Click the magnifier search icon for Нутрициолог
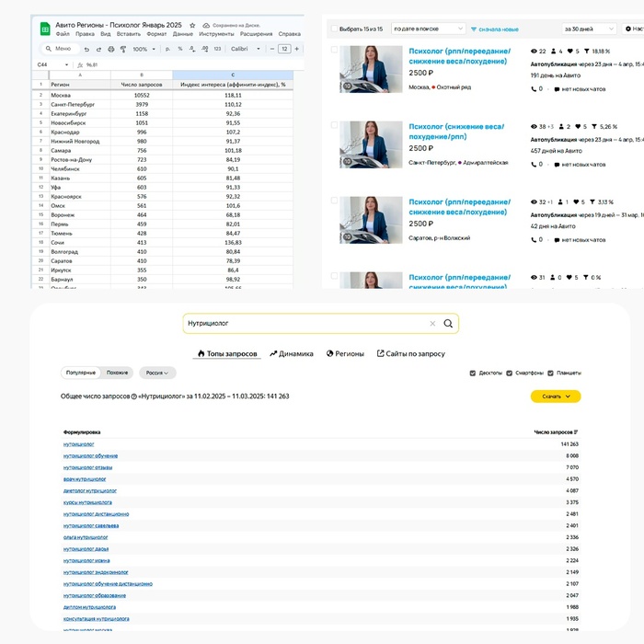Image resolution: width=644 pixels, height=644 pixels. click(448, 324)
